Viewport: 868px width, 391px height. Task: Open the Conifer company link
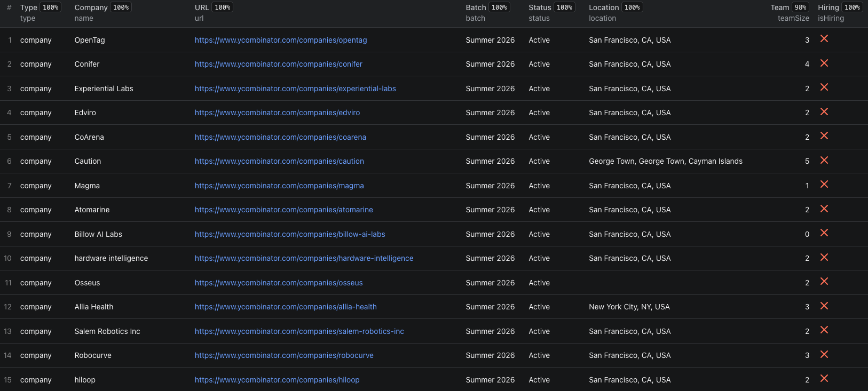click(x=279, y=64)
